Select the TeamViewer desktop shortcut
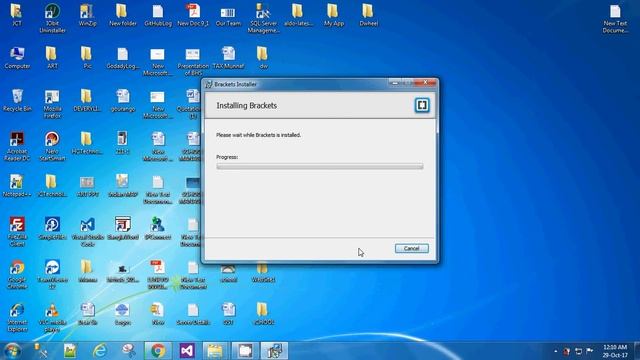 tap(52, 275)
